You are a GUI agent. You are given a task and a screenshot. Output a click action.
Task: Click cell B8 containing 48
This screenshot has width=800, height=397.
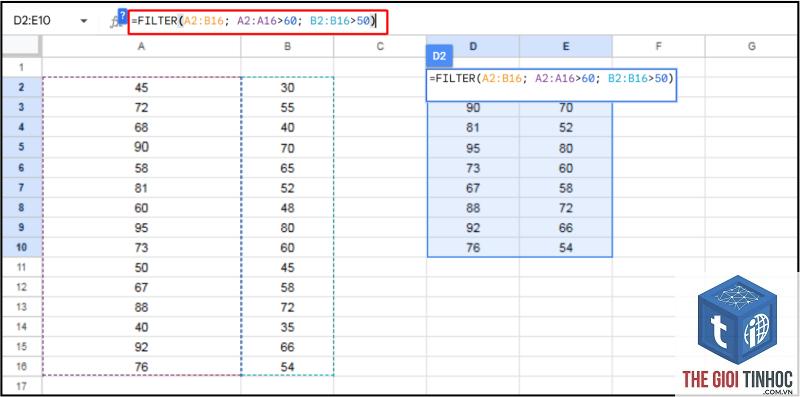click(x=287, y=208)
